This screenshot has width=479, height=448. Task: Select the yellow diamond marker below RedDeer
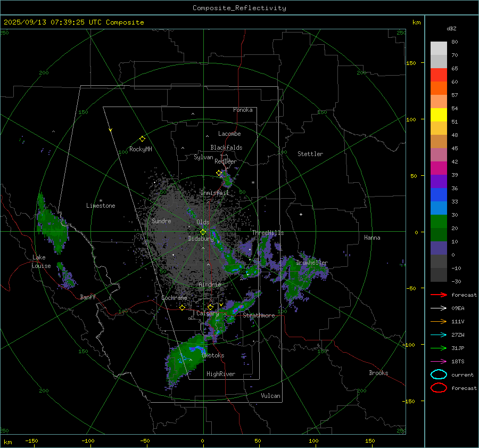219,173
